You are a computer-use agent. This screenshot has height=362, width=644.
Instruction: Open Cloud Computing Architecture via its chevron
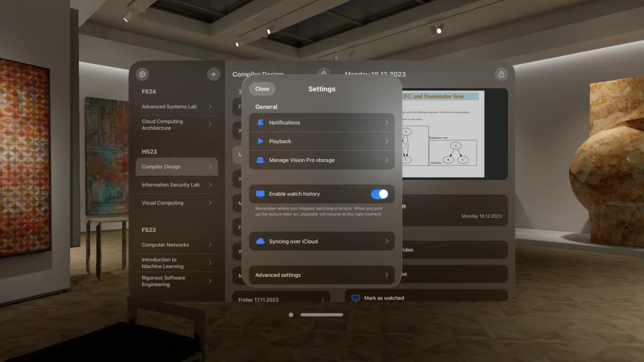point(210,124)
